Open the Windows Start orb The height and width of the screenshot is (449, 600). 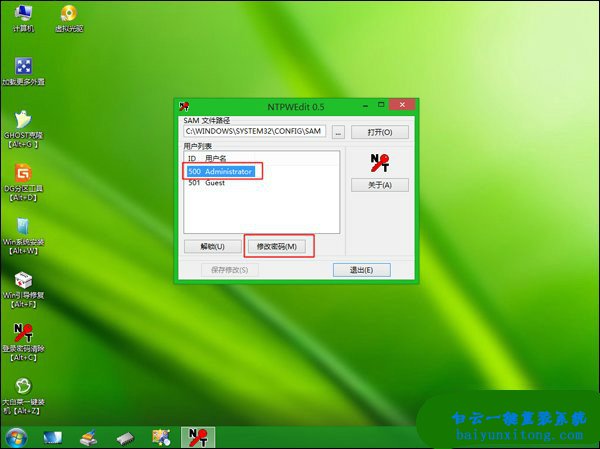(x=16, y=438)
